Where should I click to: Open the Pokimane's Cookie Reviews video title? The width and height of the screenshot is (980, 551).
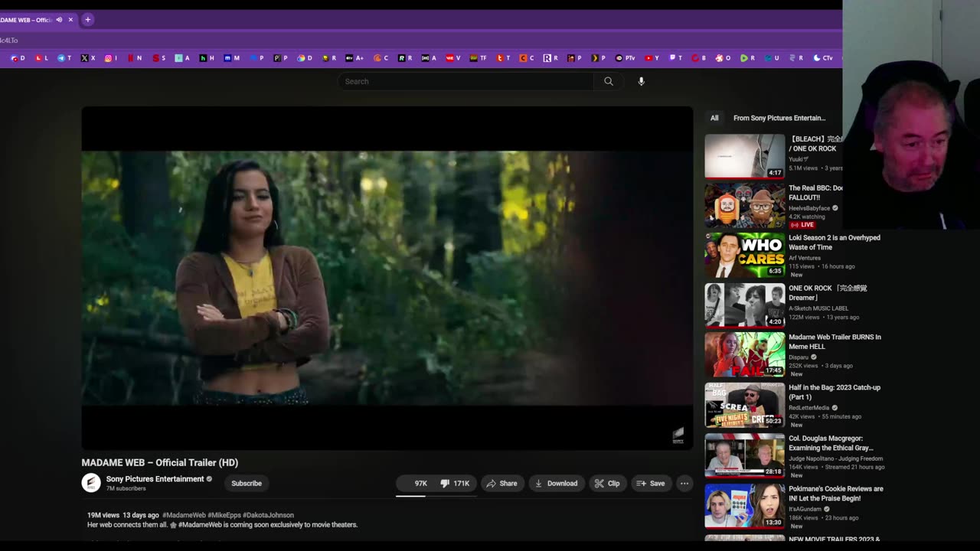coord(836,493)
